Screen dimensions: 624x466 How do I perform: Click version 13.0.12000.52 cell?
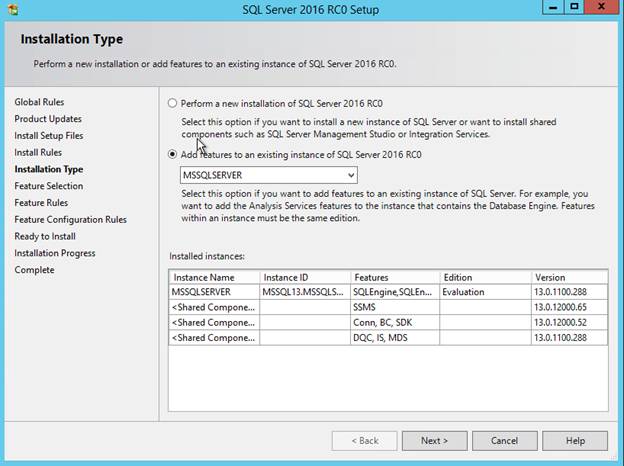tap(569, 322)
